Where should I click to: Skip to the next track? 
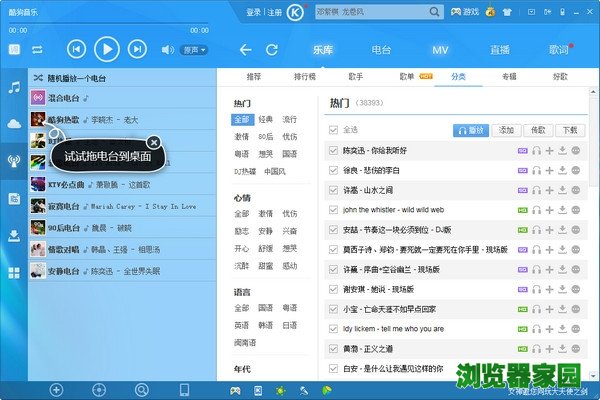coord(137,49)
